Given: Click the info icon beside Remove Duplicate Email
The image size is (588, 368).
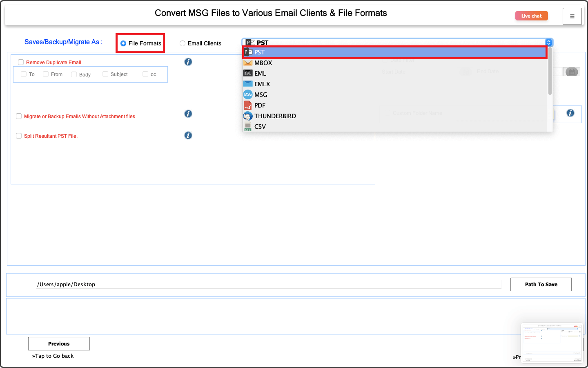Looking at the screenshot, I should click(188, 62).
